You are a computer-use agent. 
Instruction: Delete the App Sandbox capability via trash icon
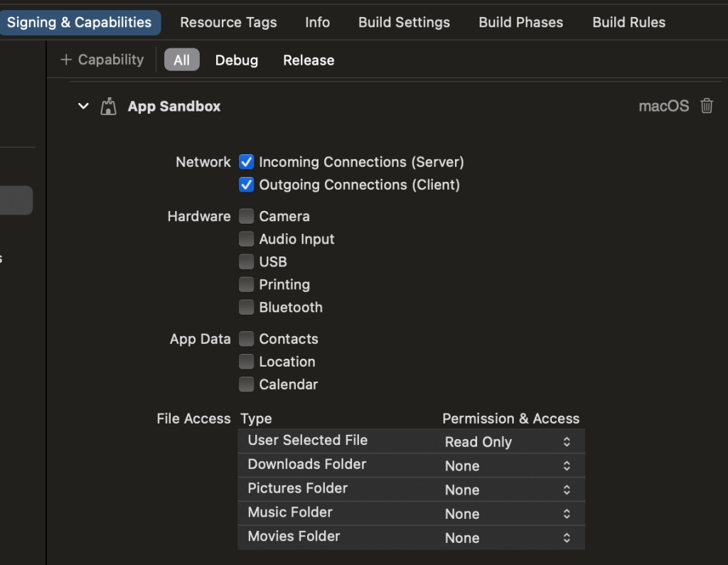click(706, 106)
